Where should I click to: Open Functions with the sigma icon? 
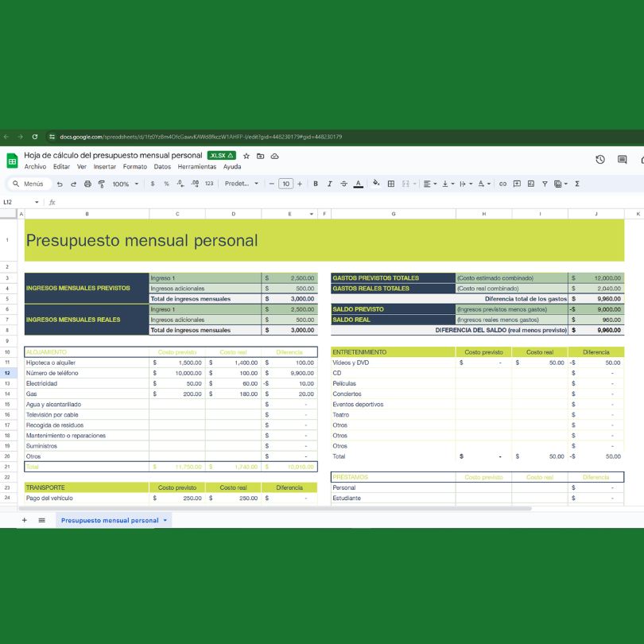click(577, 184)
